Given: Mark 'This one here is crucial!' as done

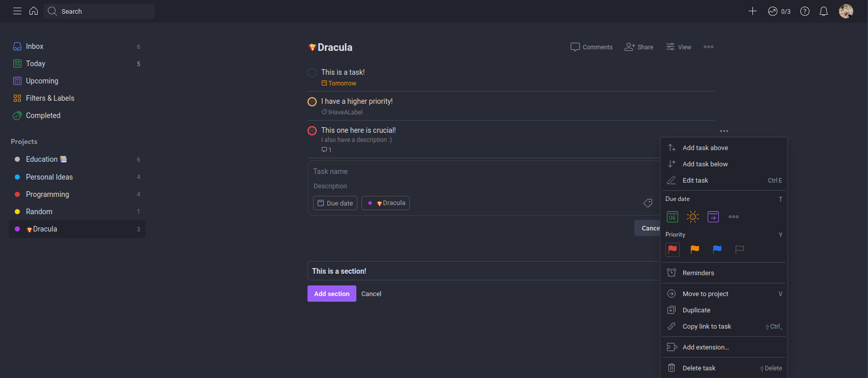Looking at the screenshot, I should (x=312, y=130).
